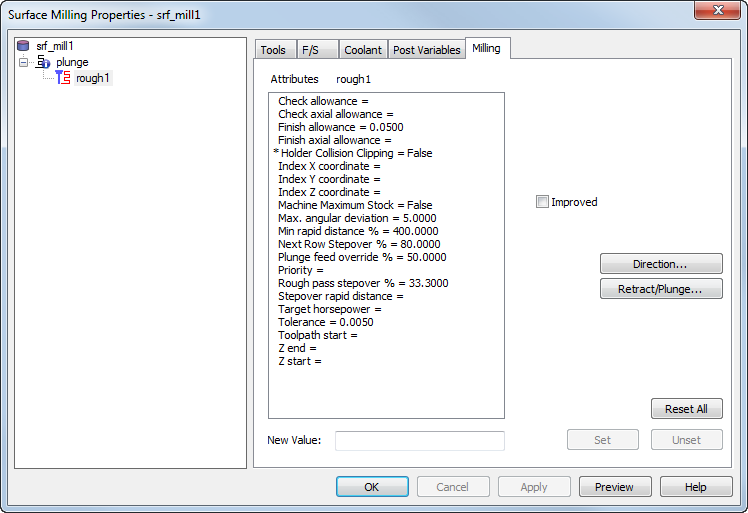This screenshot has width=748, height=513.
Task: Select the Z start attribute
Action: 300,361
